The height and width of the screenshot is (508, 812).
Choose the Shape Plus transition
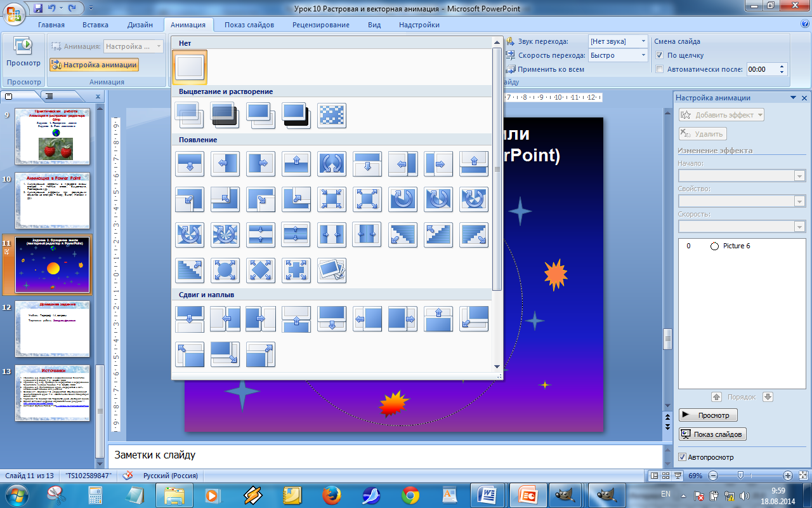click(296, 271)
